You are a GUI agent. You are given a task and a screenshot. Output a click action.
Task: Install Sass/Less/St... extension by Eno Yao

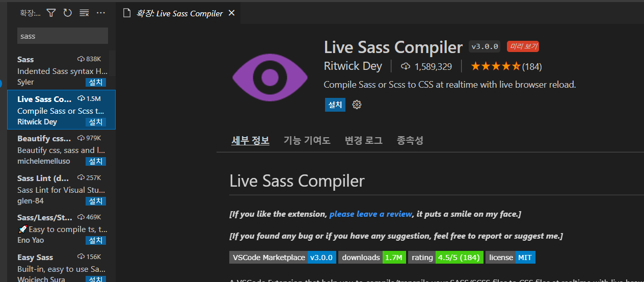pos(96,240)
